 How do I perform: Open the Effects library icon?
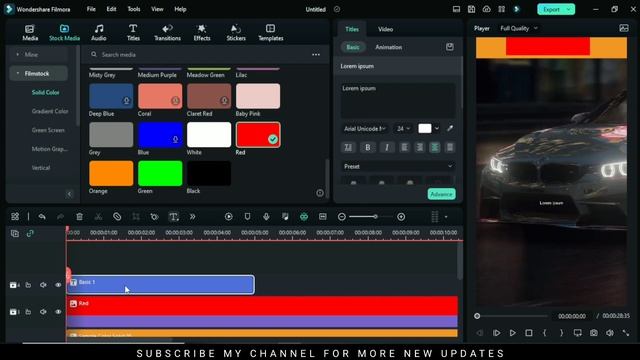202,32
